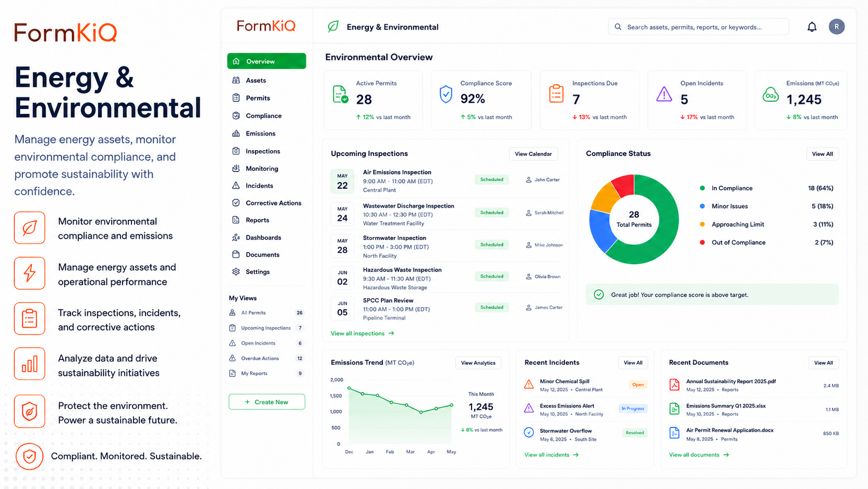The height and width of the screenshot is (489, 868).
Task: Click the person icon next to John Carter
Action: (x=529, y=180)
